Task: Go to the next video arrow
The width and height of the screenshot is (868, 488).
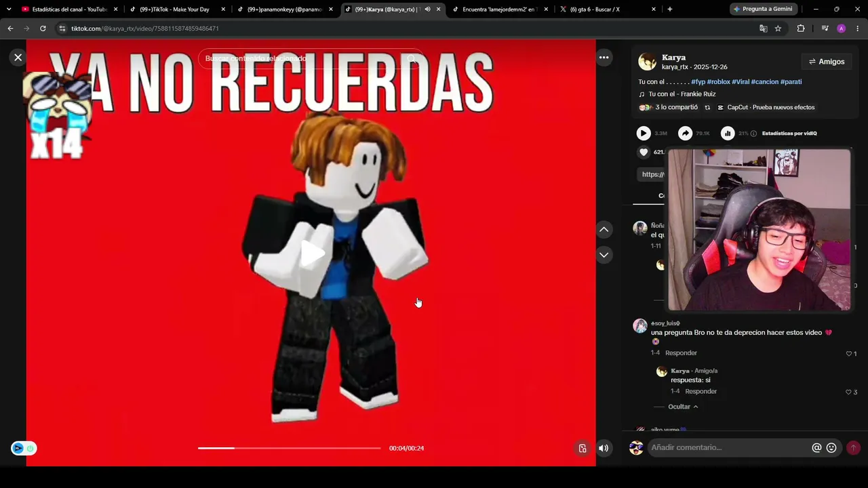Action: click(x=604, y=255)
